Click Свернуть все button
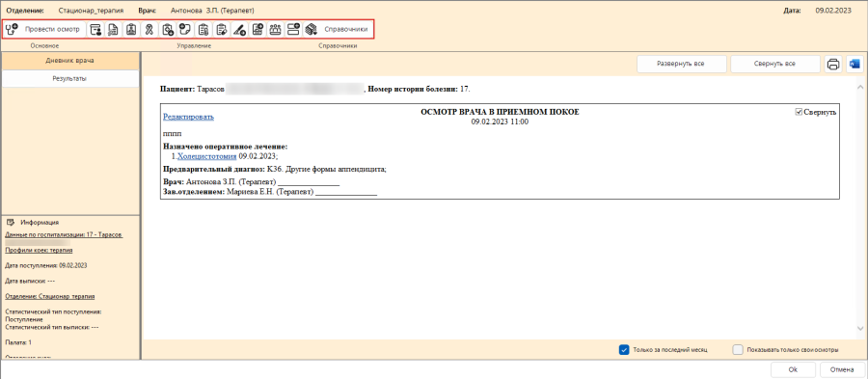This screenshot has width=868, height=379. point(774,65)
